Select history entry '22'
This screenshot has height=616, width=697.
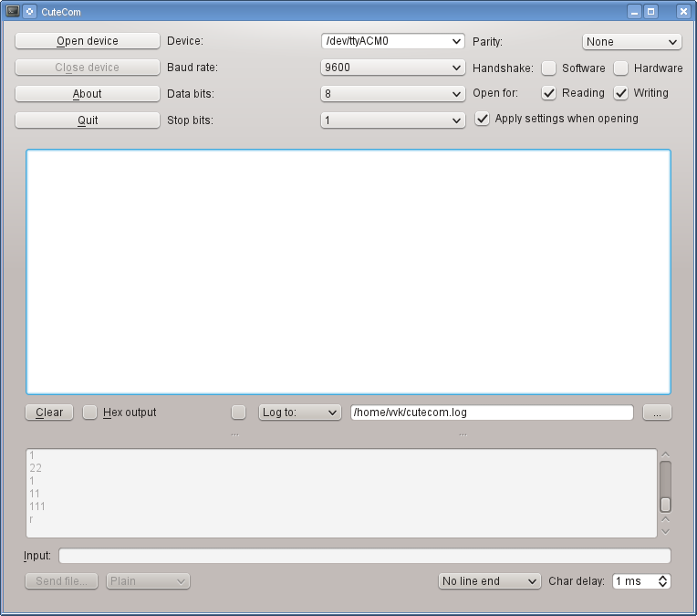36,468
